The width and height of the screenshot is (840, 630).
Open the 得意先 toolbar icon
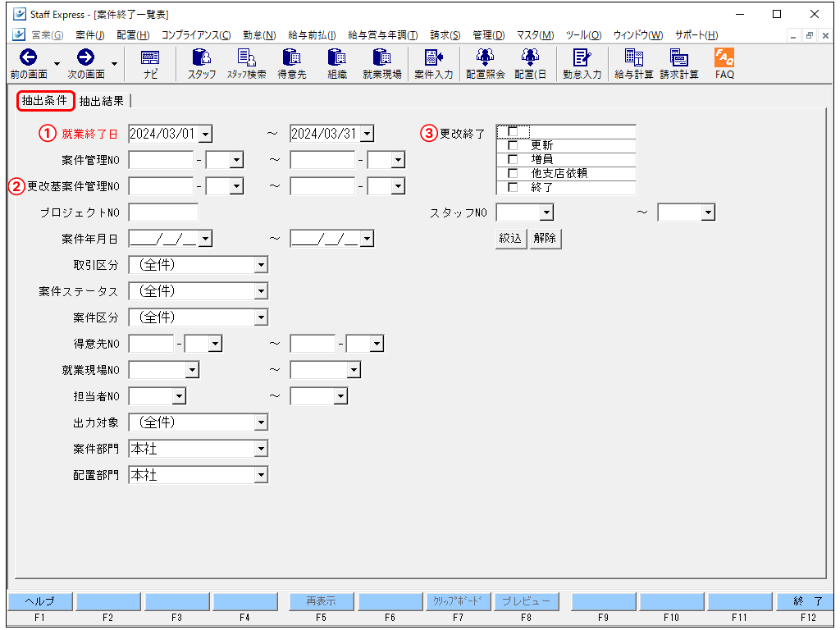291,57
